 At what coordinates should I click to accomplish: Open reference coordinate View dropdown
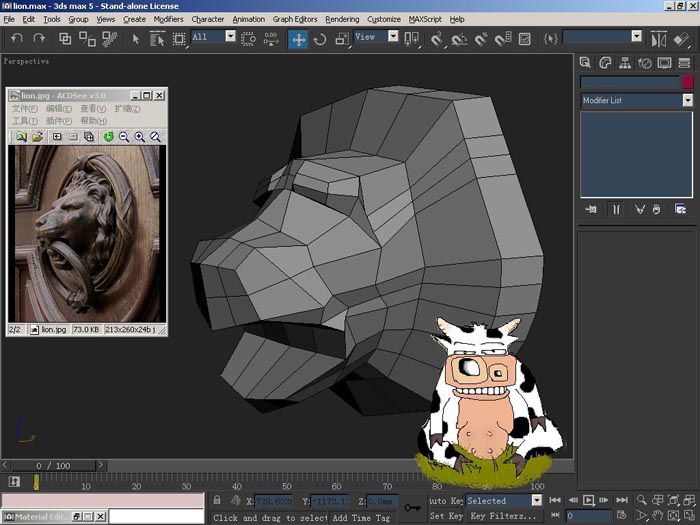click(393, 36)
